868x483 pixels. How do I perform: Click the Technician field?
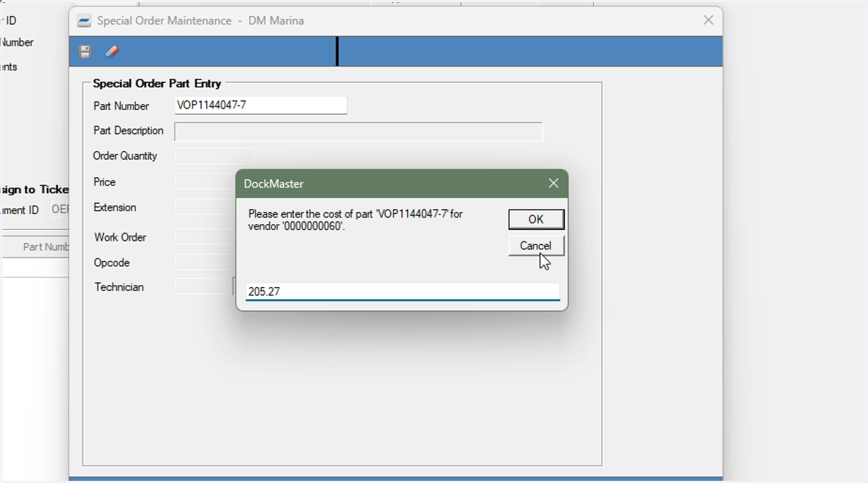click(x=203, y=287)
